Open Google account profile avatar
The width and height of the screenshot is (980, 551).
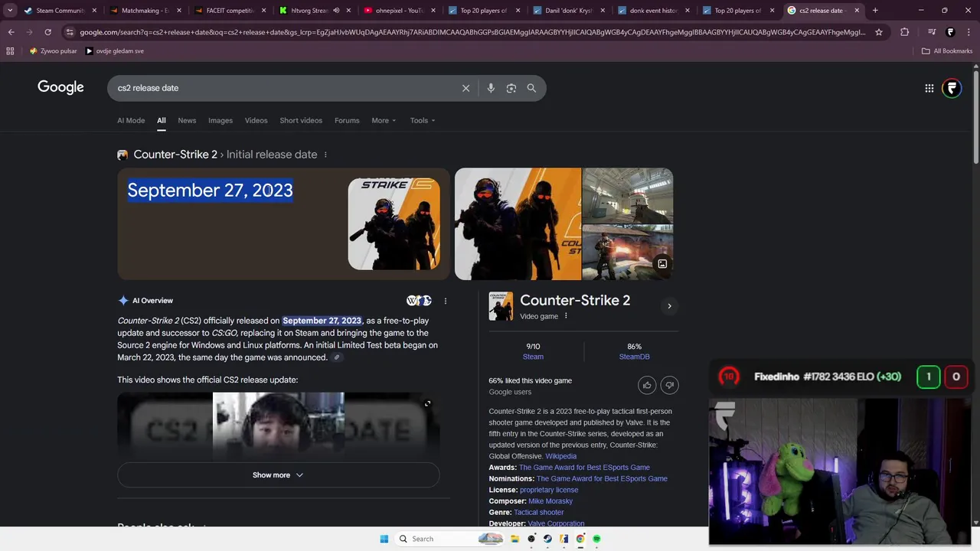coord(952,88)
